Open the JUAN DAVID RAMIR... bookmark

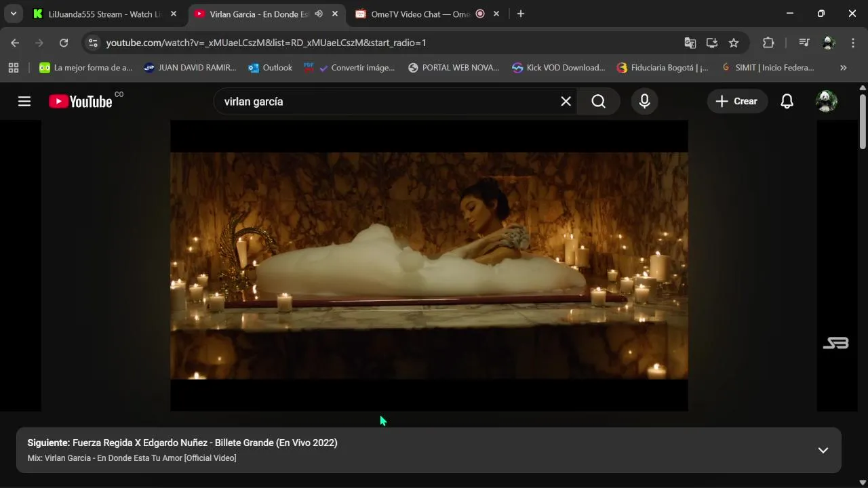pos(190,68)
